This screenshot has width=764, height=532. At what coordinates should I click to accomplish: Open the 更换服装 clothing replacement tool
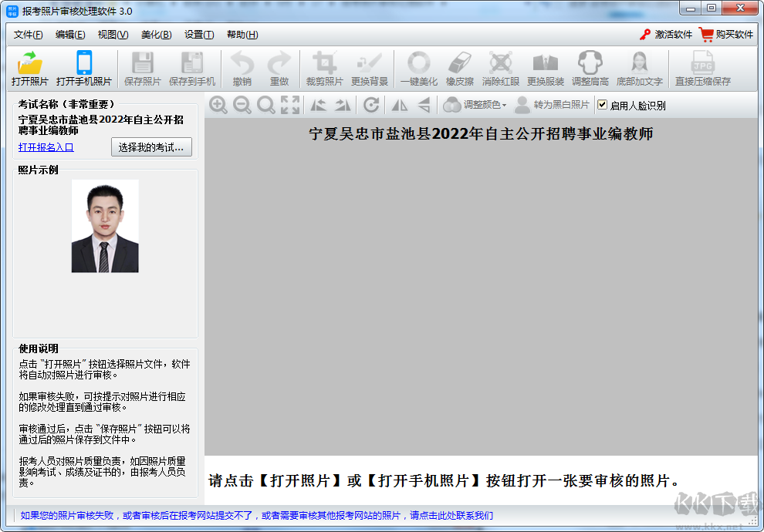click(547, 68)
